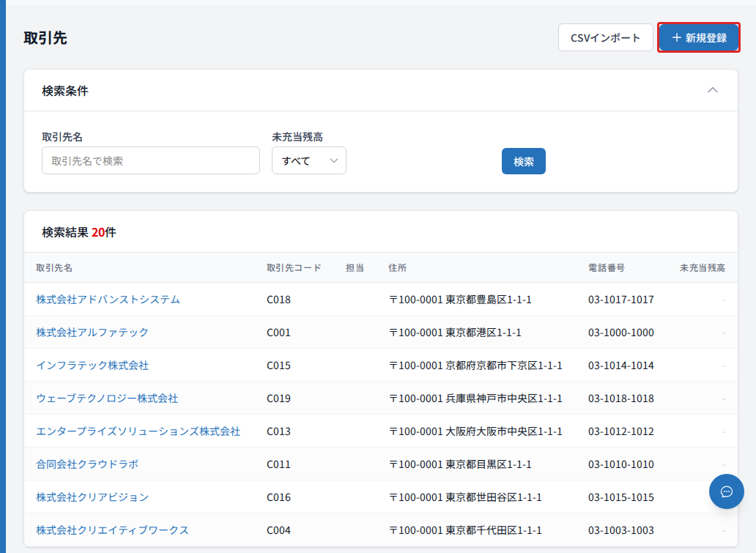Screen dimensions: 756x553
Task: Click the blue 検索 button
Action: click(524, 161)
